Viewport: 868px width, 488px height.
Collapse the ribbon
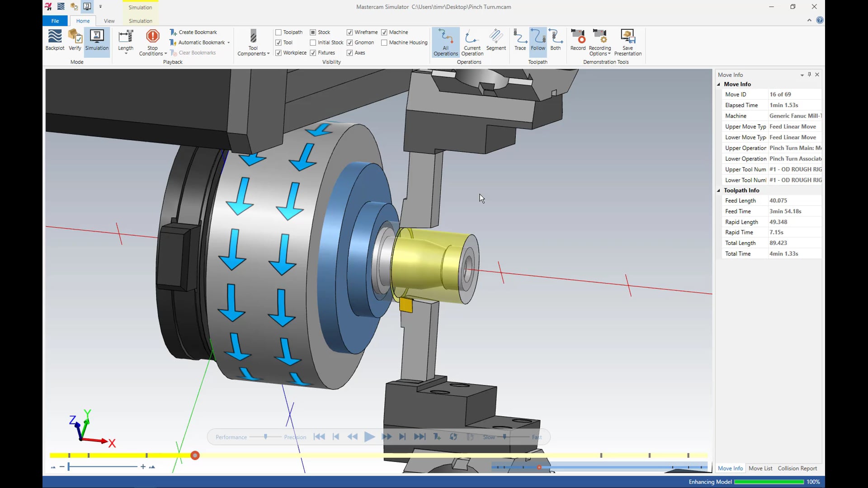809,20
